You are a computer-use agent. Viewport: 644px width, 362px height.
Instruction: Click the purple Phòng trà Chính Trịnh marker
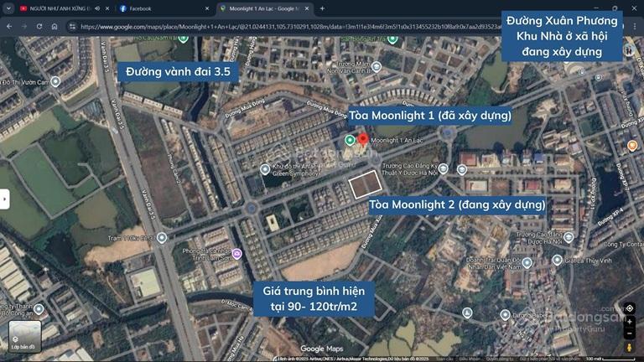[x=237, y=254]
